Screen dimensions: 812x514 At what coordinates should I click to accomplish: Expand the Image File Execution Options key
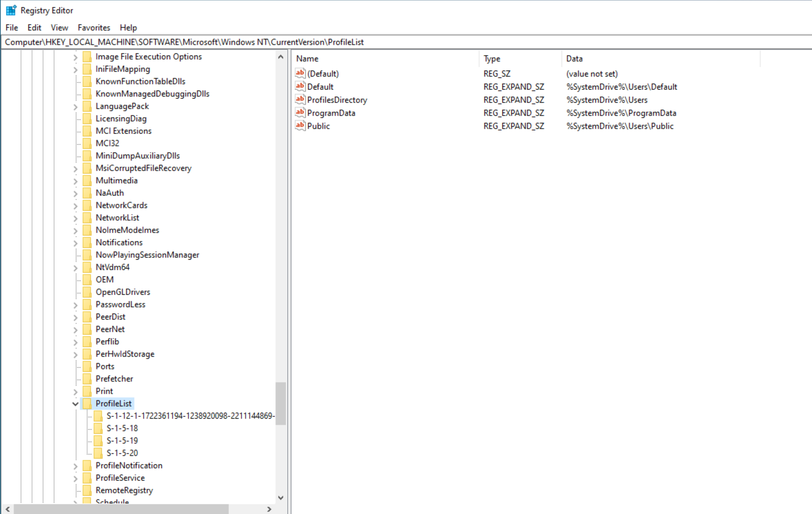[75, 57]
